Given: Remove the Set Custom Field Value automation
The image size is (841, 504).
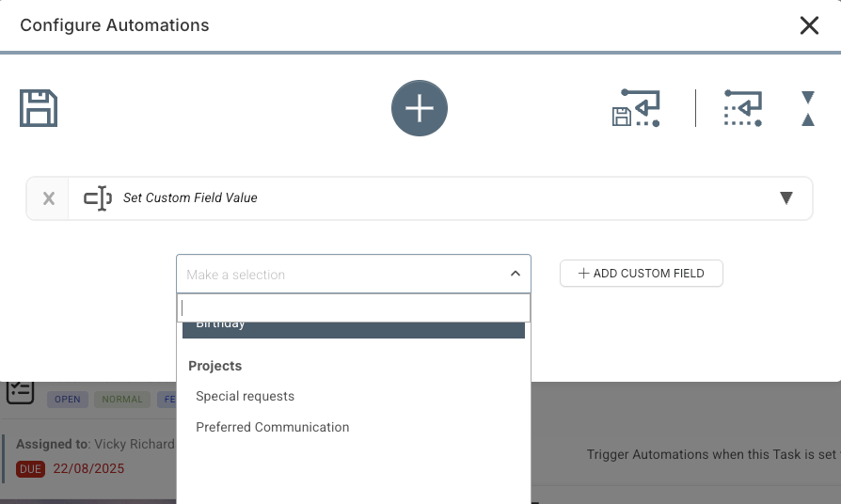Looking at the screenshot, I should 49,198.
